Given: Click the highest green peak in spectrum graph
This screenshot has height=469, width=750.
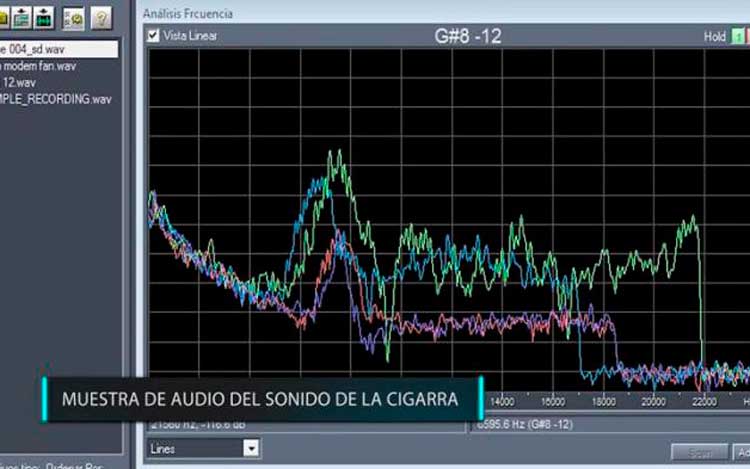Looking at the screenshot, I should [337, 153].
